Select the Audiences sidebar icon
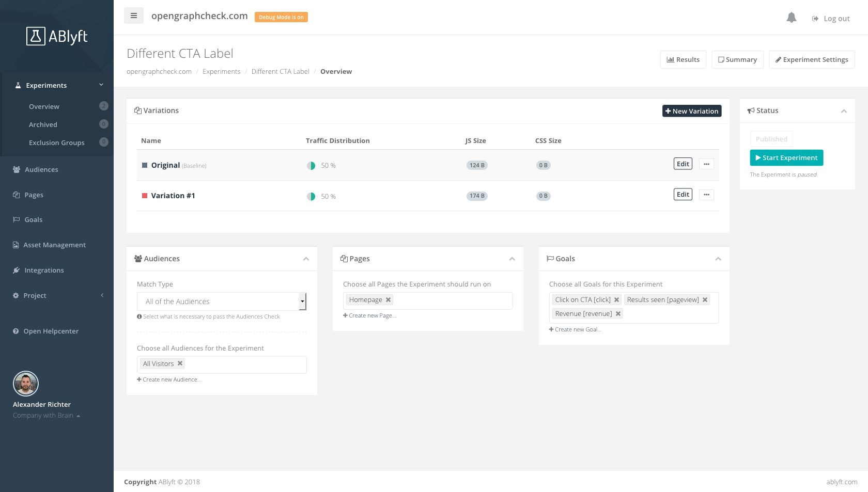 (16, 169)
